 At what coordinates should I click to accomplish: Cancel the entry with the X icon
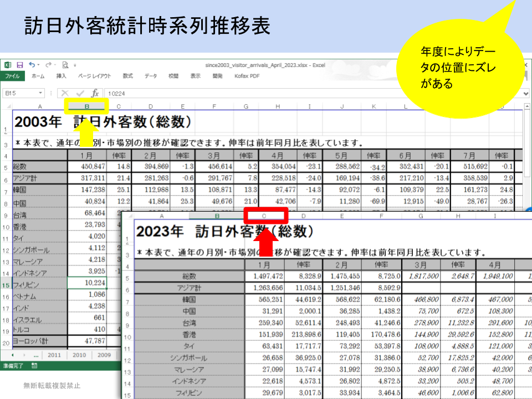coord(65,93)
